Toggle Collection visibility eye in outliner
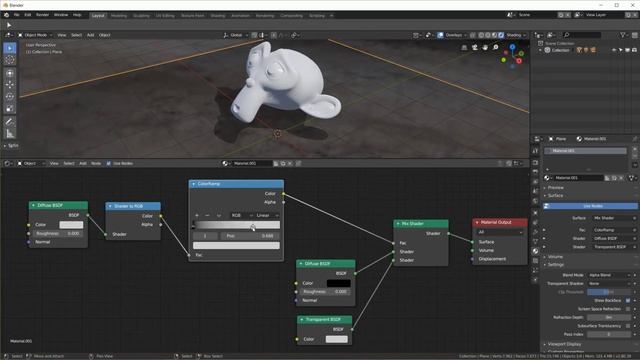 (x=614, y=50)
